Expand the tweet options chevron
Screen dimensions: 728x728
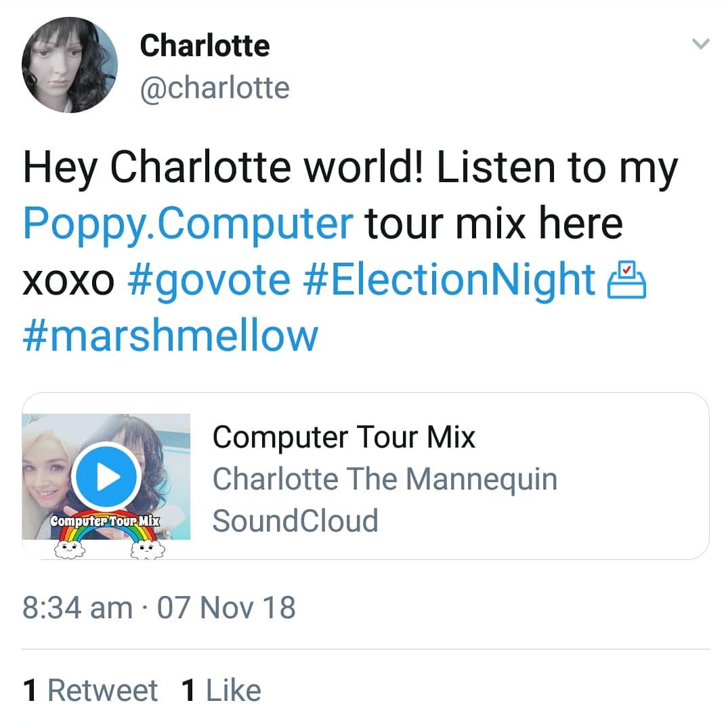tap(701, 43)
